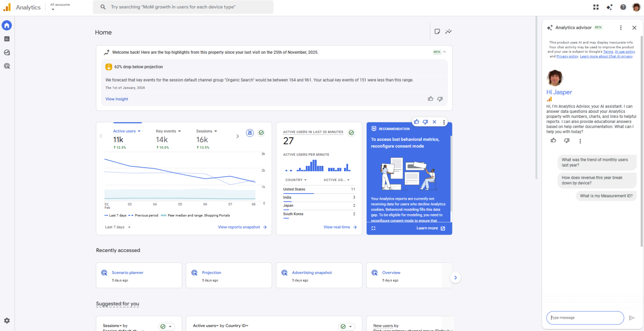Open View reports snapshot link

point(242,227)
